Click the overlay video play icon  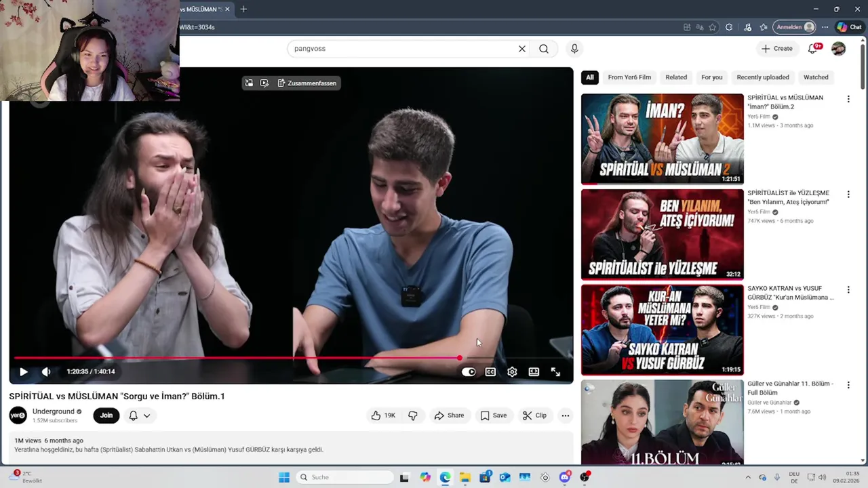[x=264, y=83]
